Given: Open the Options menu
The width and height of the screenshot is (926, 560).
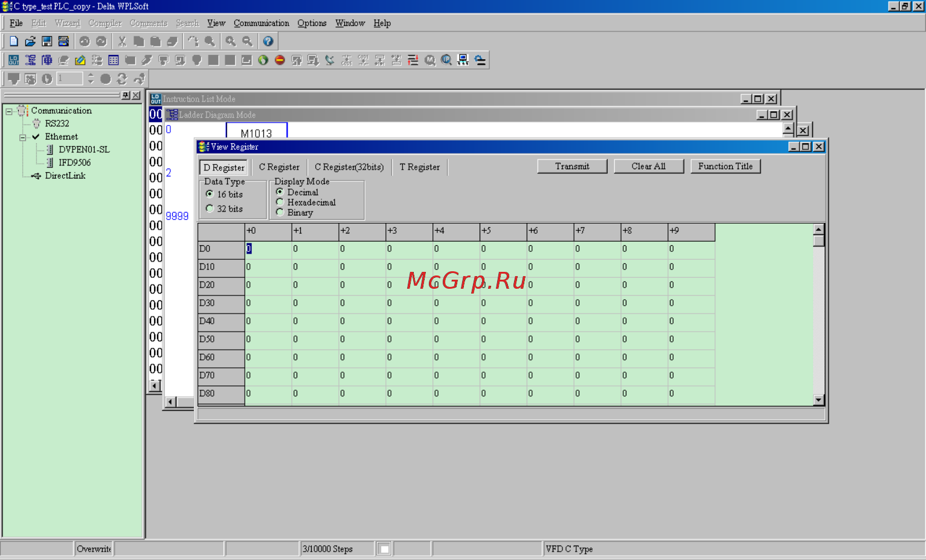Looking at the screenshot, I should tap(312, 23).
